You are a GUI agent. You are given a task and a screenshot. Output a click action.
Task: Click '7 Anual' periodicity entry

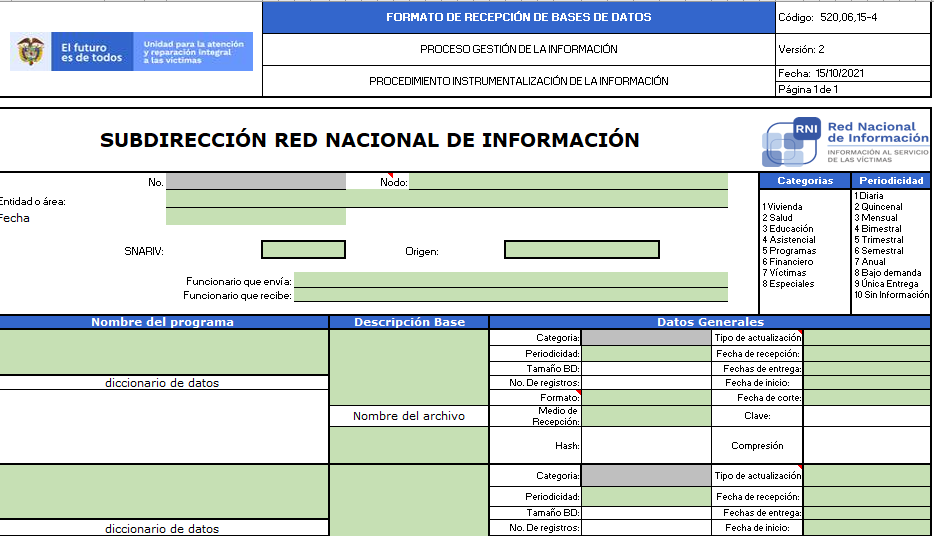pyautogui.click(x=870, y=262)
